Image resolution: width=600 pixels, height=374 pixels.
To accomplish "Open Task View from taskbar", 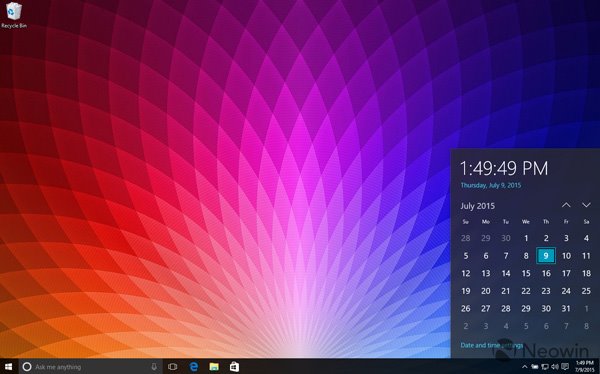I will [x=173, y=367].
